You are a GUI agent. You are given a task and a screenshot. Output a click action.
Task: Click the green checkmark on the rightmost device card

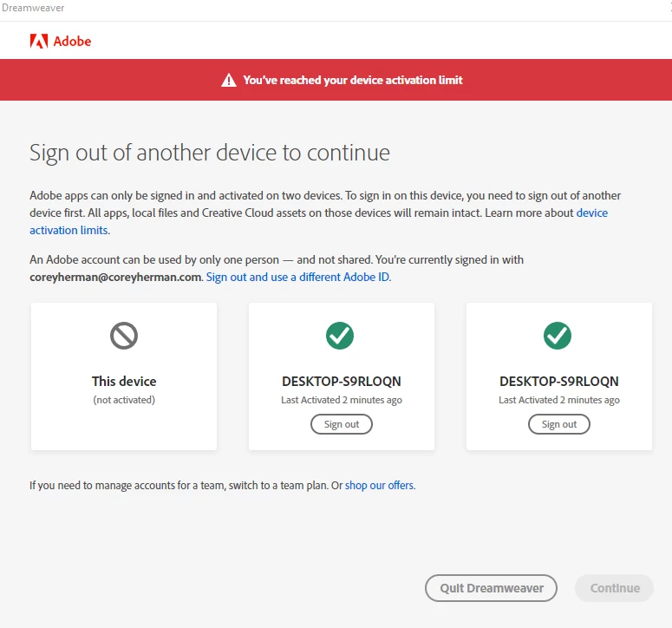[558, 336]
